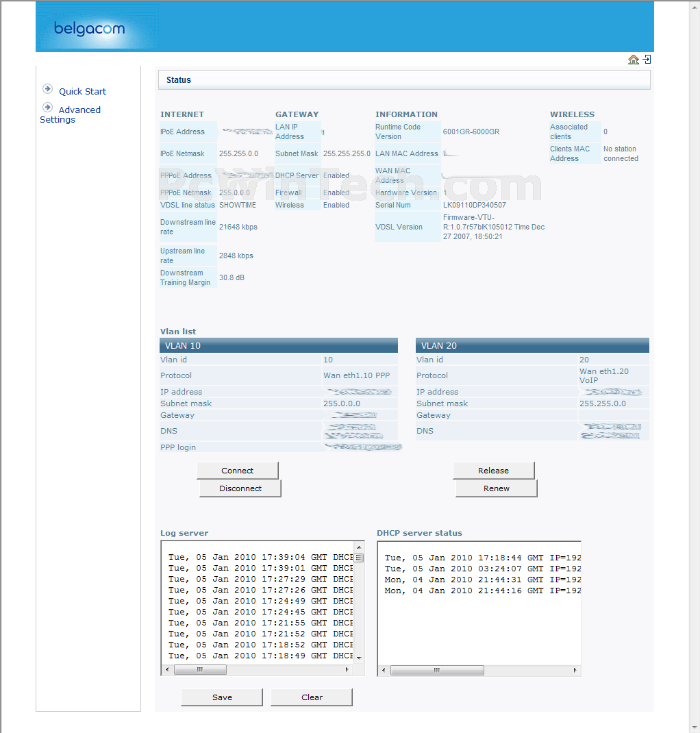This screenshot has height=733, width=700.
Task: Click the Log server vertical scrollbar thumb
Action: (359, 558)
